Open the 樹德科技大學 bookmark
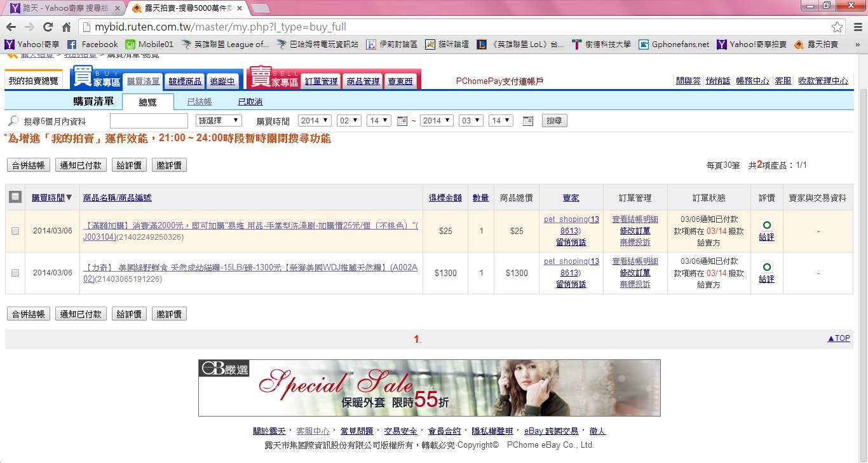 pyautogui.click(x=602, y=45)
